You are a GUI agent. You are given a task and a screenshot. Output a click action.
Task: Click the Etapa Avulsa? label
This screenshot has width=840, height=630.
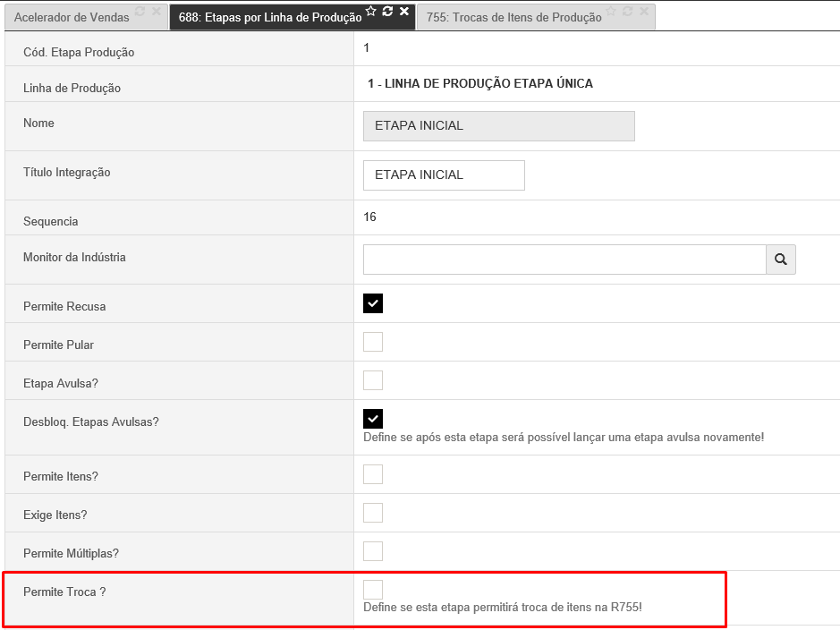pos(61,384)
